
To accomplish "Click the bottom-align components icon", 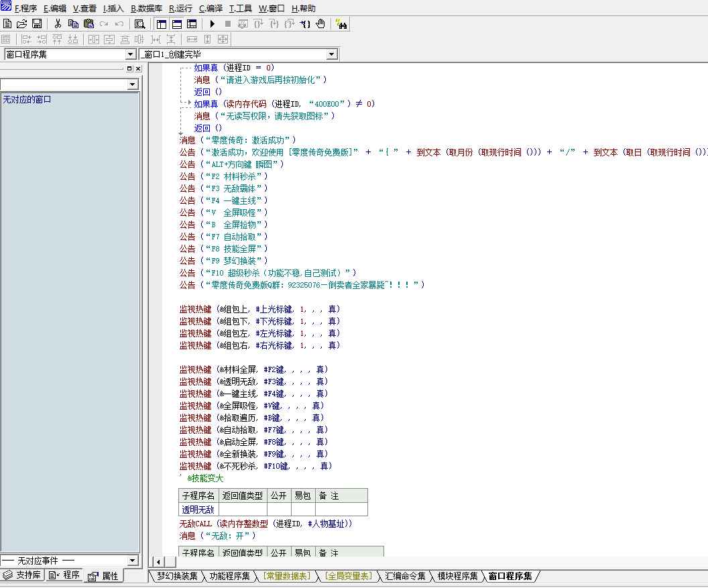I will point(72,40).
